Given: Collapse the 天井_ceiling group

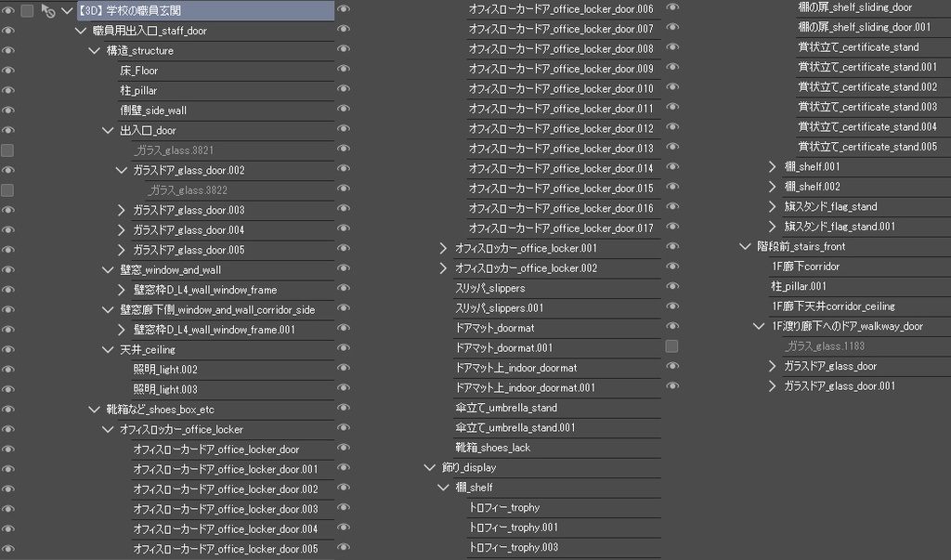Looking at the screenshot, I should pos(108,349).
